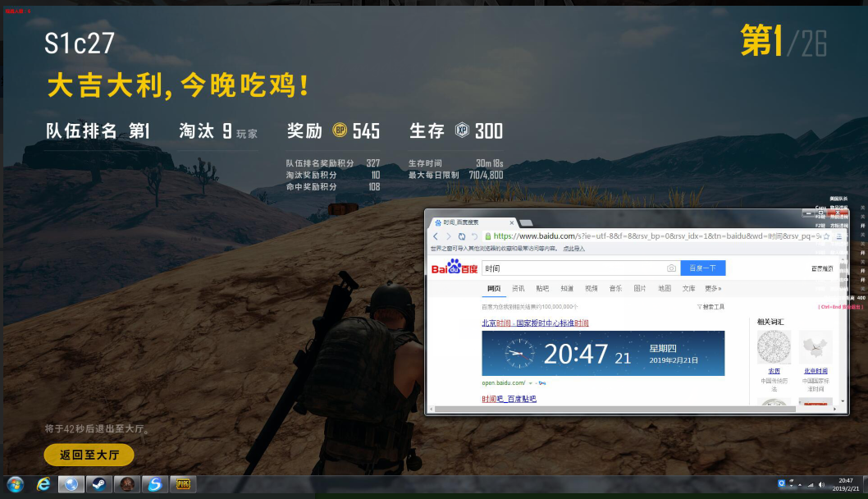868x499 pixels.
Task: Click the blue tray icon in system tray
Action: (x=781, y=483)
